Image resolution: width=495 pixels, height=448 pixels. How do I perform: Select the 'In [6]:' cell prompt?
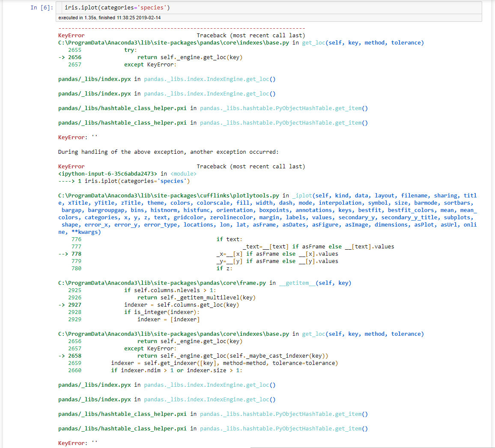[42, 8]
